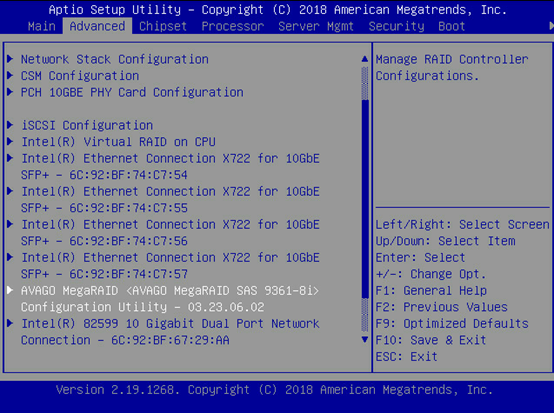Viewport: 554px width, 413px height.
Task: Expand the CSM Configuration arrow
Action: tap(10, 76)
